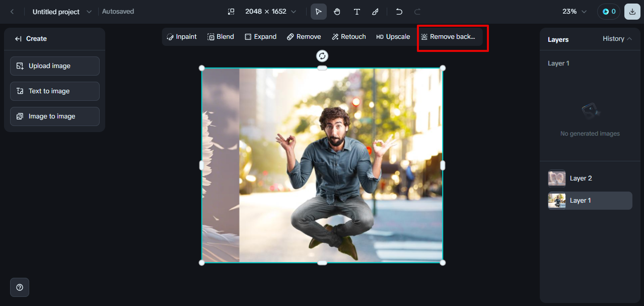Select Layer 1 row in layers list
The width and height of the screenshot is (644, 306).
point(590,201)
